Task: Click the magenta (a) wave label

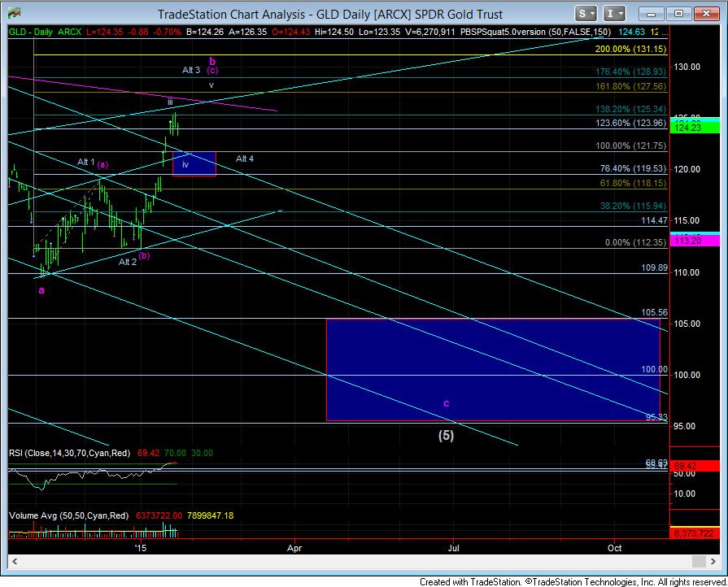Action: 103,164
